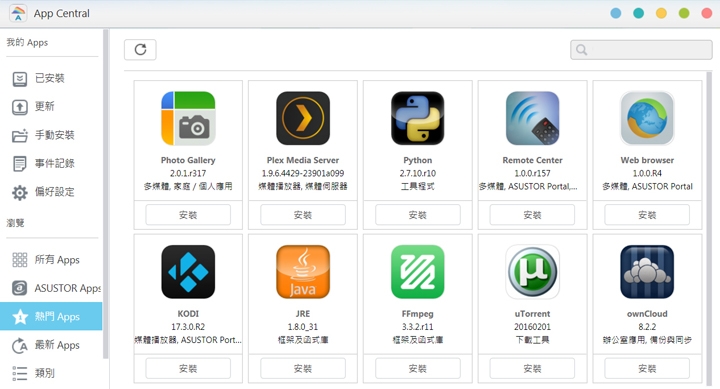Click the App Central logo icon
The height and width of the screenshot is (389, 720).
click(x=18, y=13)
